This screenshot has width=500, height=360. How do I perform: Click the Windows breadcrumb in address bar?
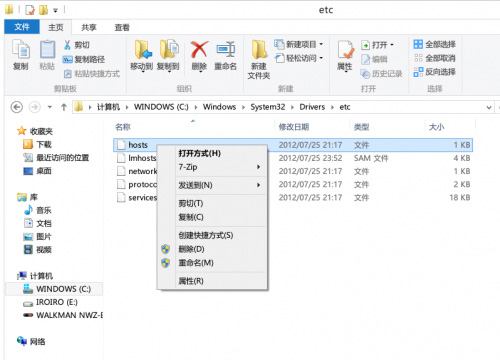219,107
